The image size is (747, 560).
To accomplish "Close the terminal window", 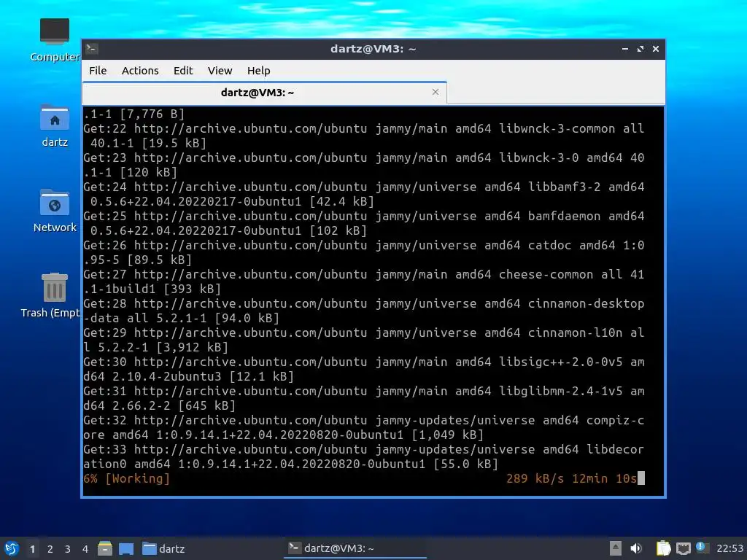I will tap(656, 49).
